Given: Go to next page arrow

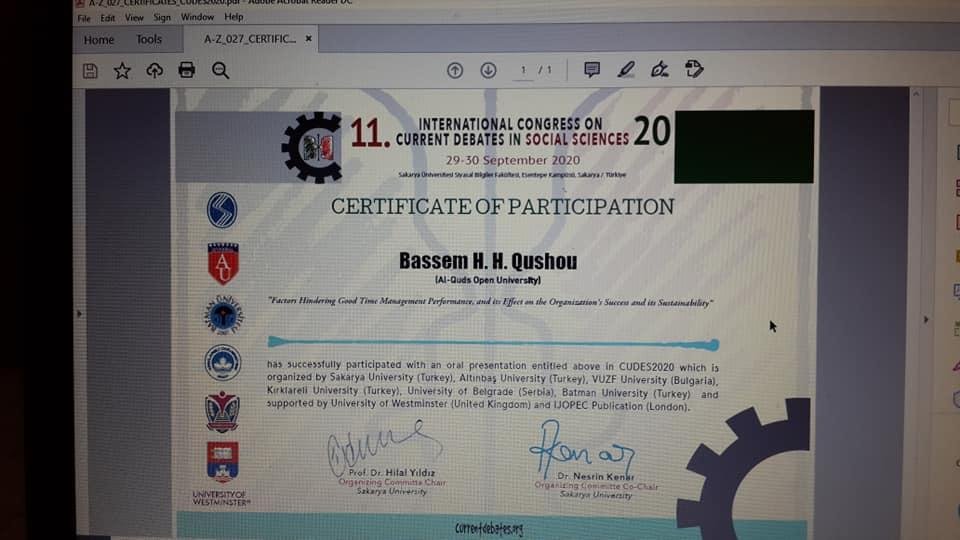Looking at the screenshot, I should tap(488, 70).
